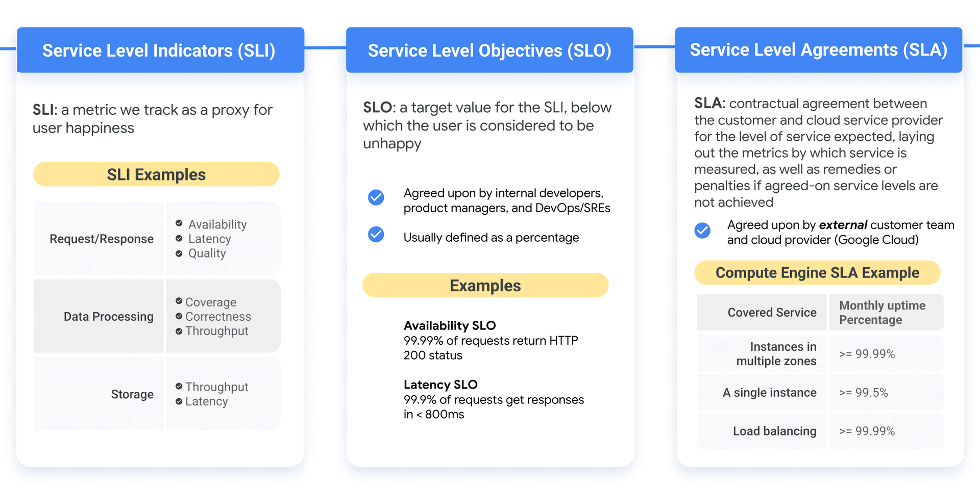The width and height of the screenshot is (980, 486).
Task: Select the Service Level Agreements (SLA) header
Action: click(819, 50)
